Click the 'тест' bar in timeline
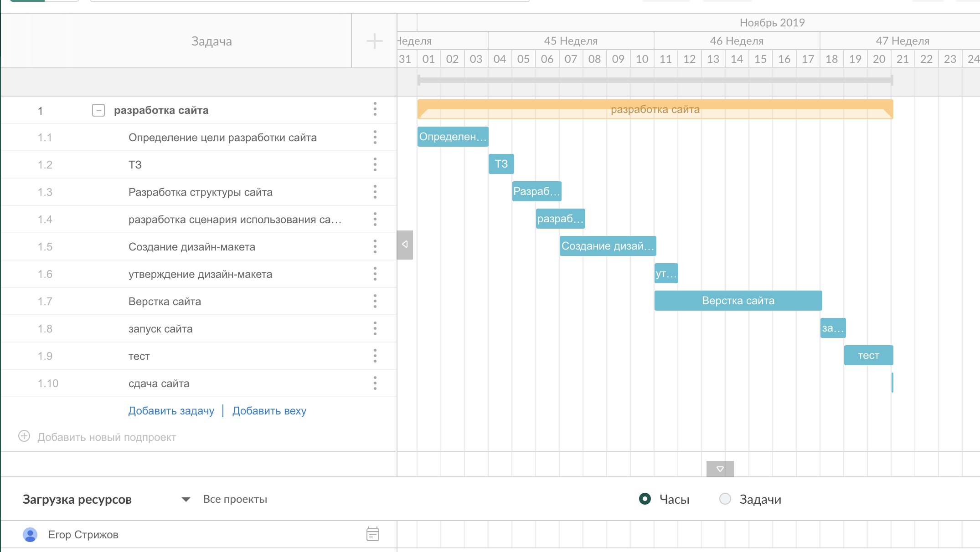The width and height of the screenshot is (980, 552). coord(868,355)
